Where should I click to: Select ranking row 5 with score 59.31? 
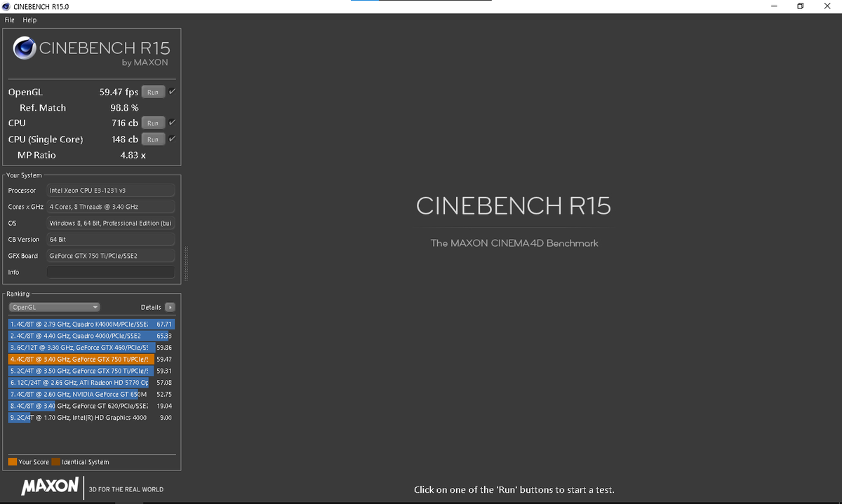92,370
